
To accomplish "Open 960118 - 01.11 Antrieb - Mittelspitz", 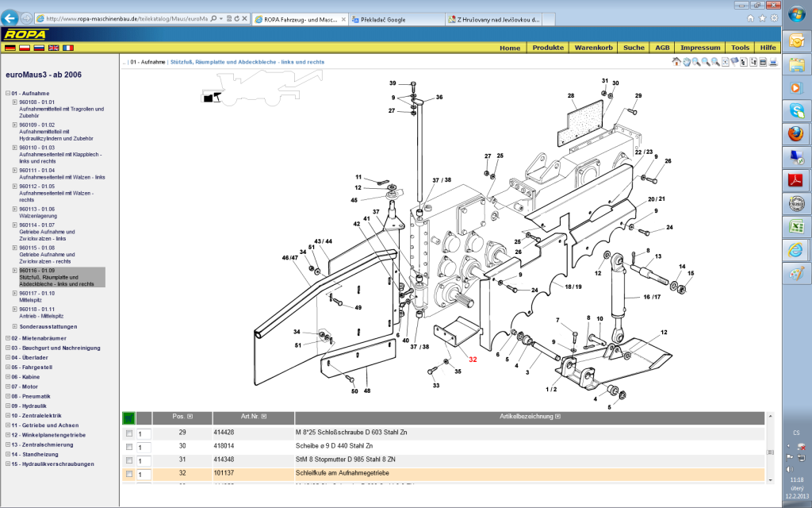I will point(41,313).
